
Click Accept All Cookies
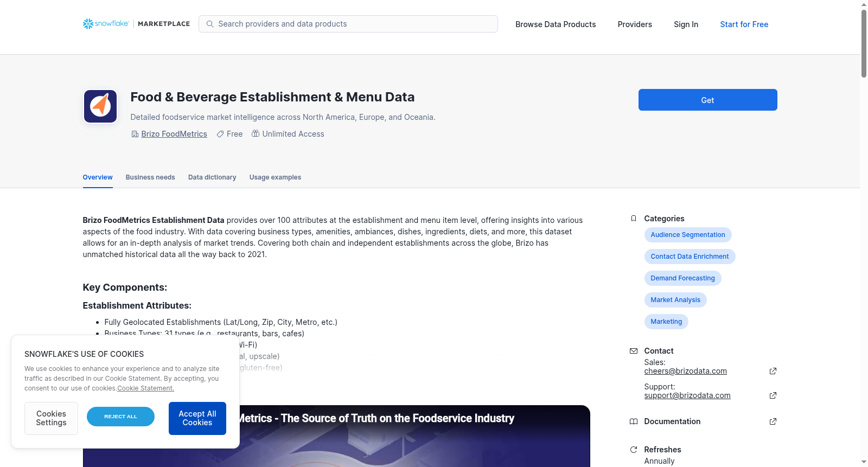click(197, 418)
